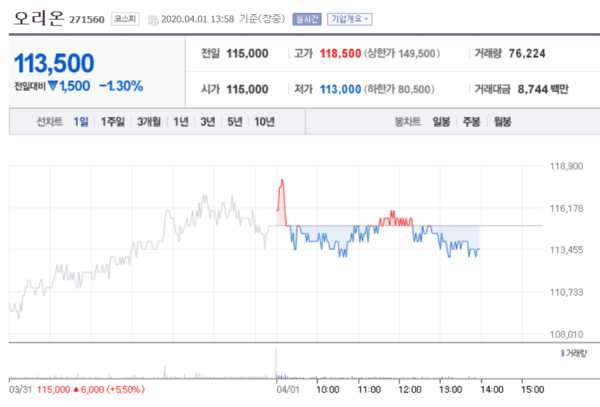
Task: Click the 03/31 closing summary 115,000
Action: [54, 389]
